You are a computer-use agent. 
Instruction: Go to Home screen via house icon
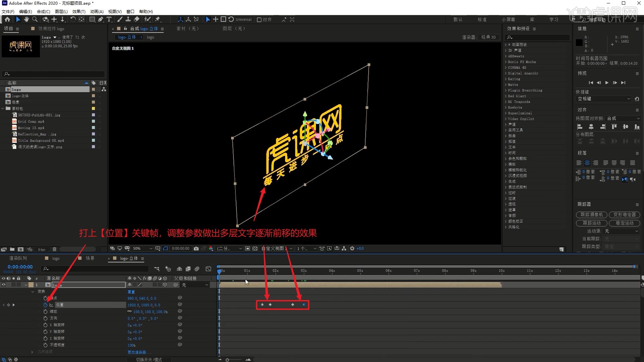pyautogui.click(x=7, y=19)
